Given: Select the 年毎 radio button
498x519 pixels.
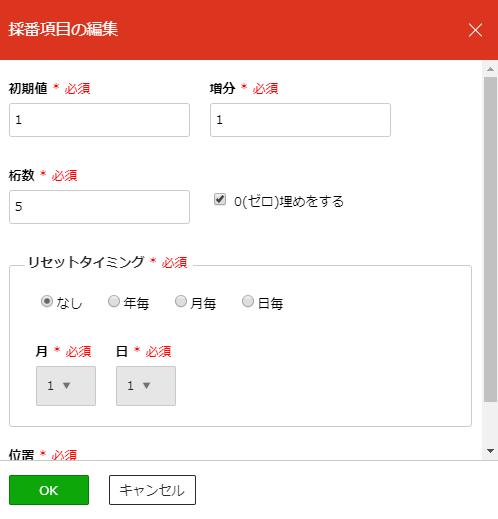Looking at the screenshot, I should (114, 301).
